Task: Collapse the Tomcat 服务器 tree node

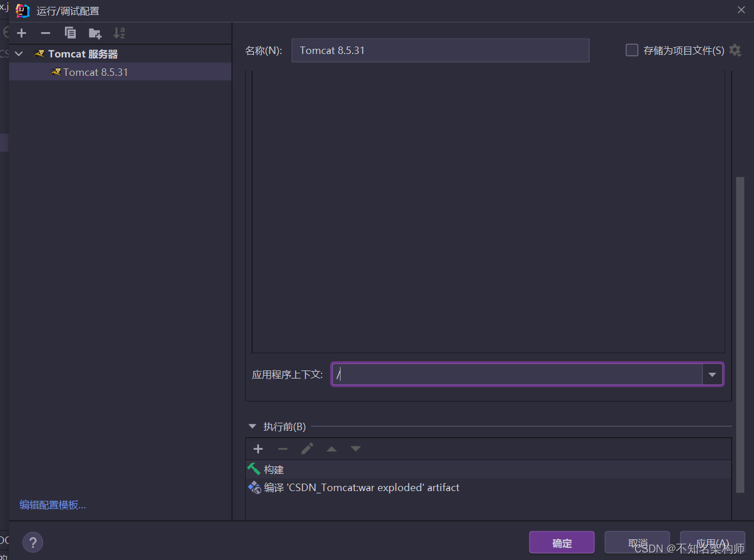Action: (19, 54)
